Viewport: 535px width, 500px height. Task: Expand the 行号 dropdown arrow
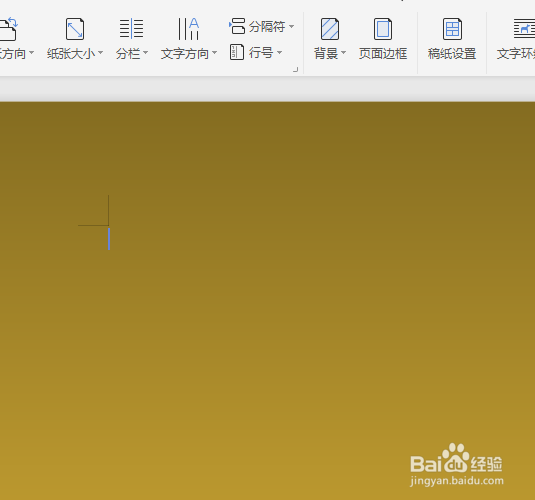tap(279, 53)
